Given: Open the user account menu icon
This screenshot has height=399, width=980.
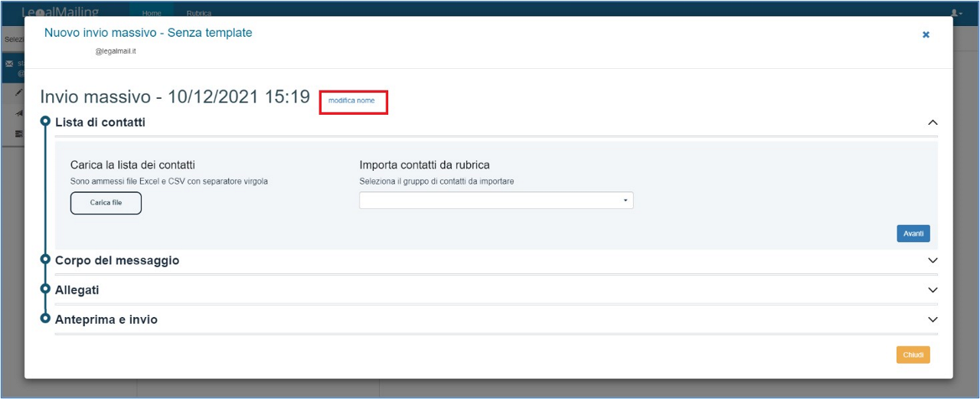Looking at the screenshot, I should pos(956,13).
